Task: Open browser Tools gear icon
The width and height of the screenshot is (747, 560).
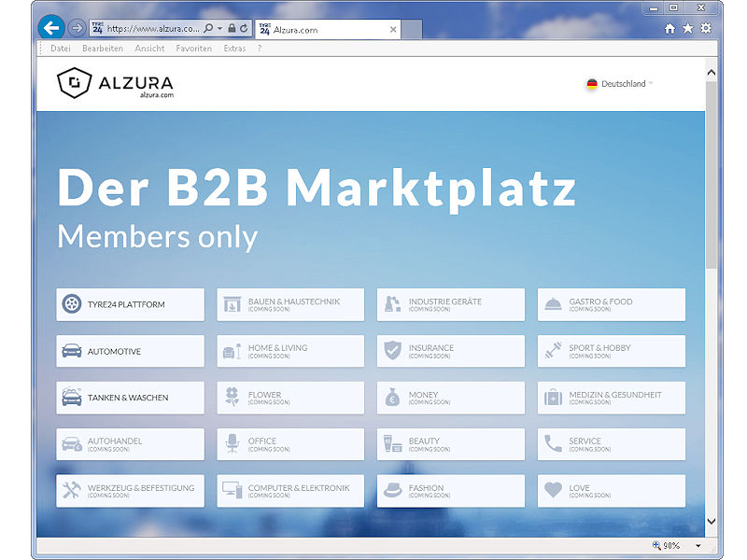Action: point(706,28)
